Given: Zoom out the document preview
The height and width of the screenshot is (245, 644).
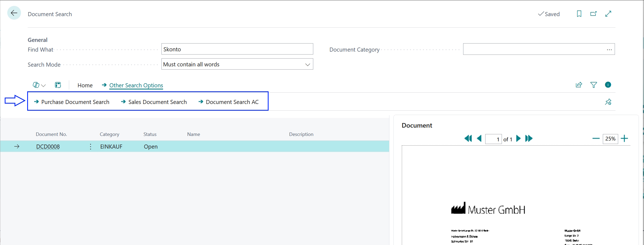Looking at the screenshot, I should click(x=596, y=139).
